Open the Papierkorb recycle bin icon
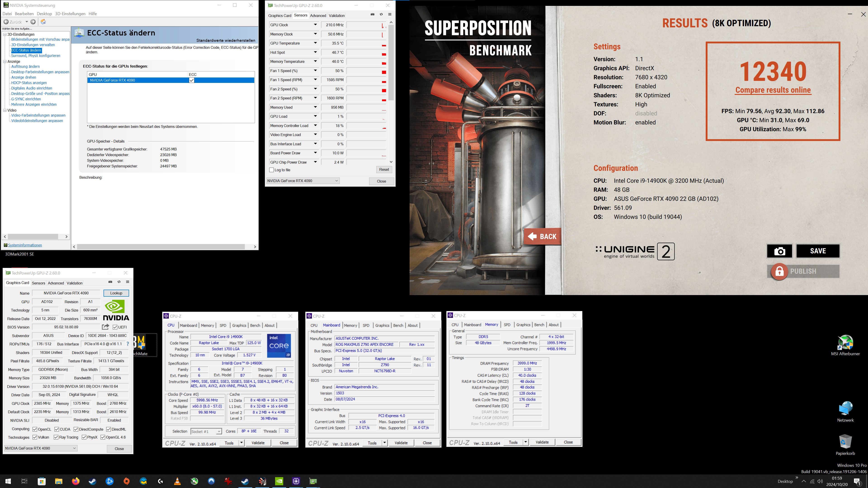The image size is (868, 488). pos(845,445)
